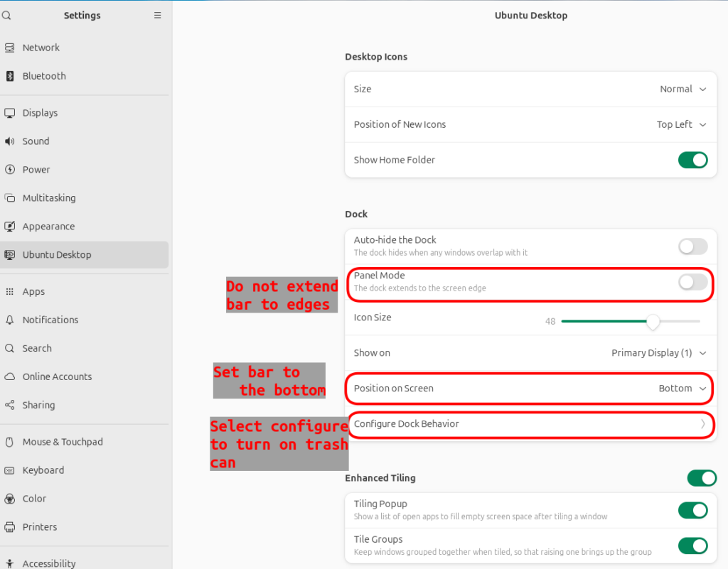Turn on Panel Mode switch

692,282
